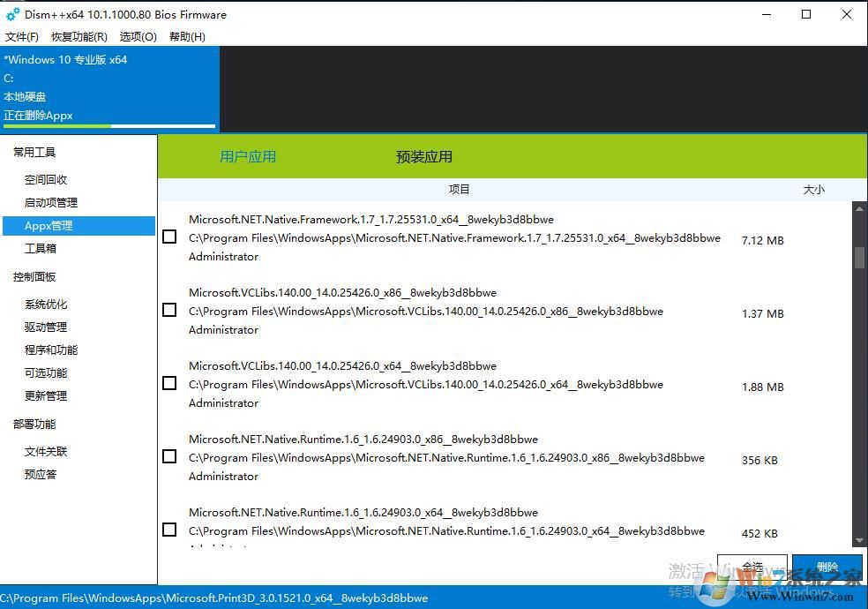Open the 工具箱 sidebar item
868x609 pixels.
pyautogui.click(x=41, y=249)
